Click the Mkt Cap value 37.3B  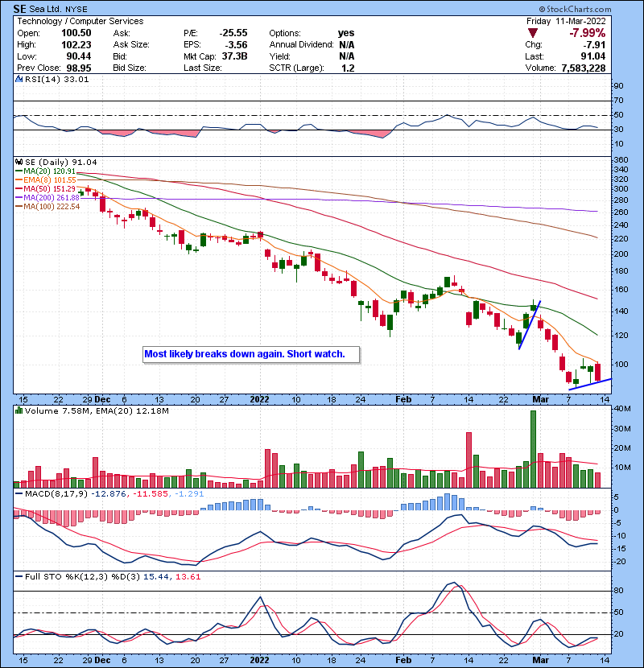pos(235,56)
